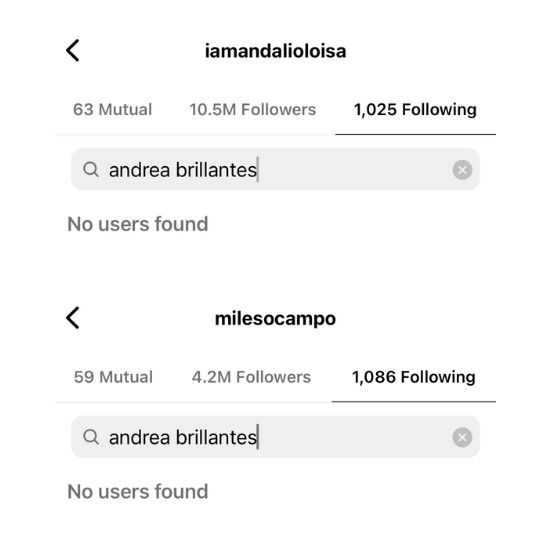This screenshot has height=550, width=550.
Task: Go back from the iamandalioloisa following list
Action: 73,51
